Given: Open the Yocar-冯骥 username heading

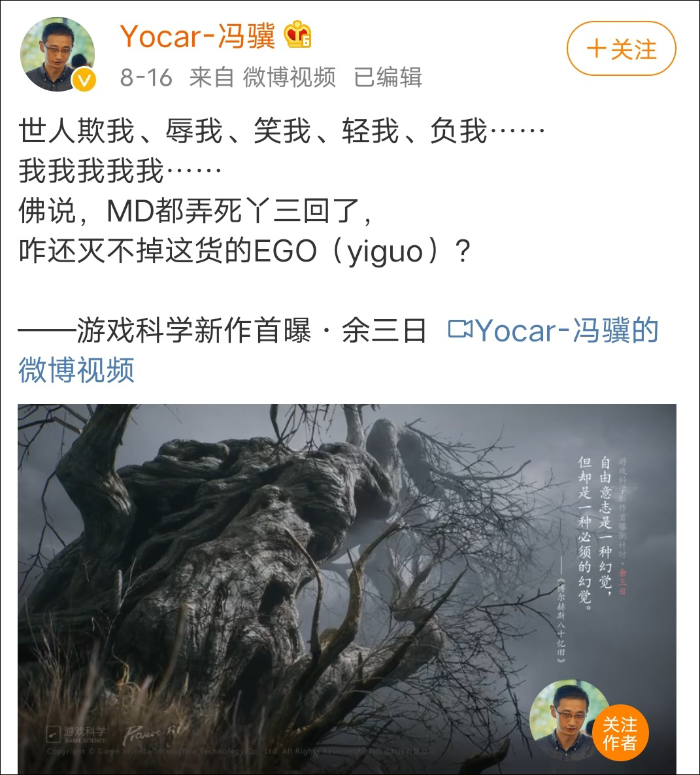Looking at the screenshot, I should 197,36.
